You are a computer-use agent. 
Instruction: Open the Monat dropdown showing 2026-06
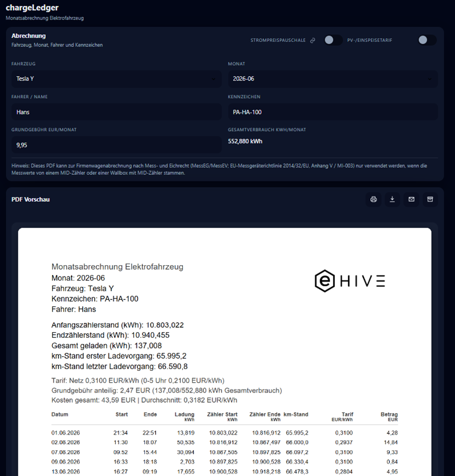coord(333,79)
